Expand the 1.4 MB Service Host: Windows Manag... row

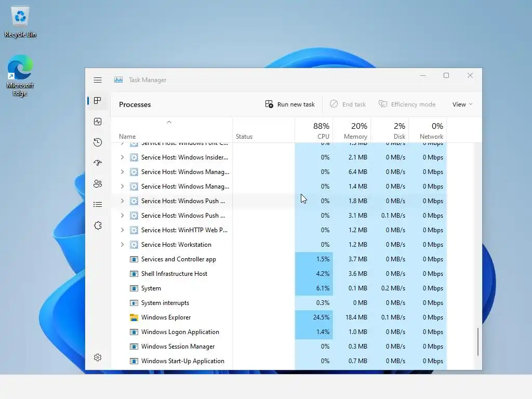pyautogui.click(x=122, y=187)
